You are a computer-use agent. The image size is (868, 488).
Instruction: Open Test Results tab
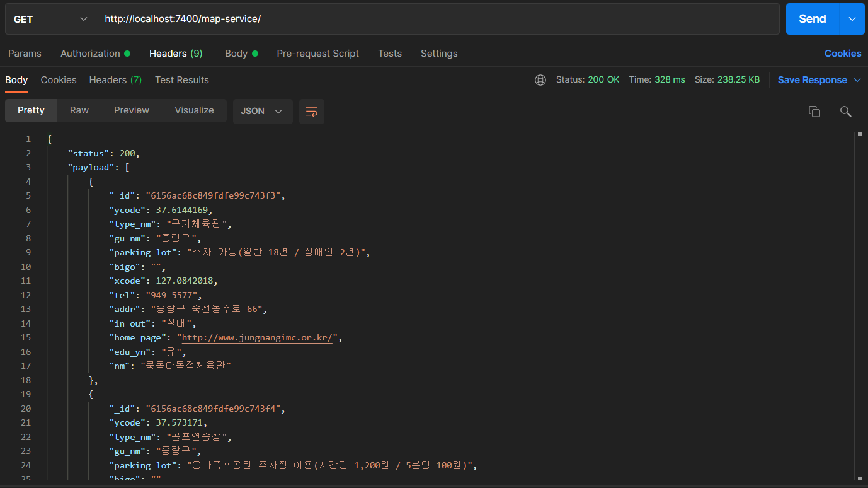click(x=182, y=80)
